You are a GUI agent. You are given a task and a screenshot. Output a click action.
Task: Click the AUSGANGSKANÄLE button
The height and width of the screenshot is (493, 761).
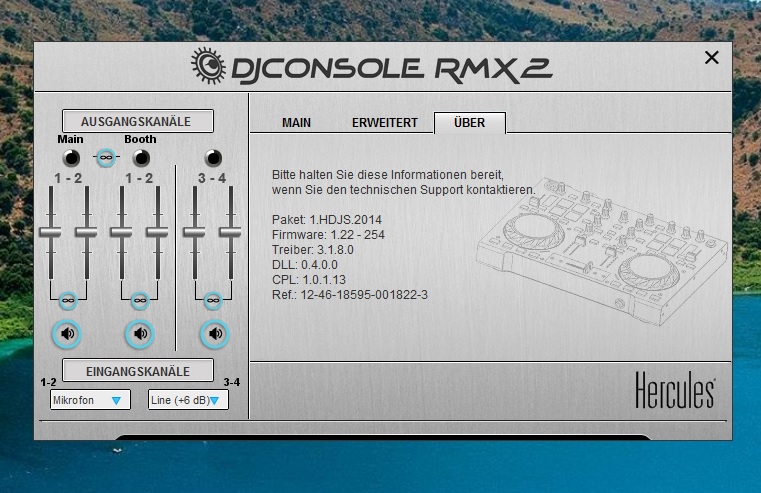pyautogui.click(x=138, y=121)
